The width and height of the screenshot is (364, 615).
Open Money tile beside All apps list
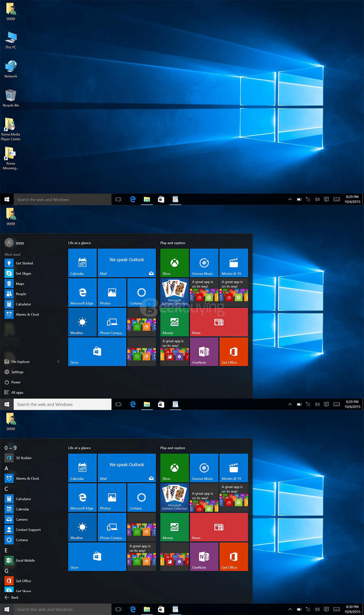(x=175, y=527)
